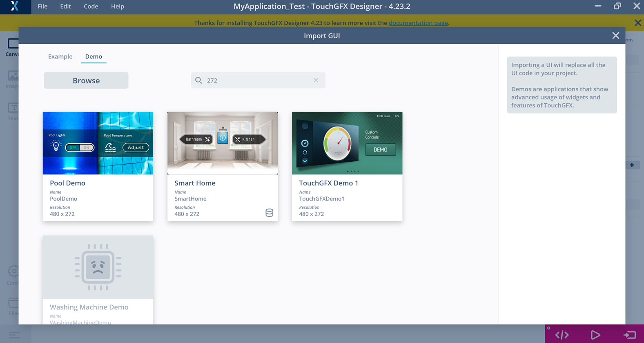Click the Run Target arrow icon
This screenshot has height=343, width=644.
click(x=629, y=335)
